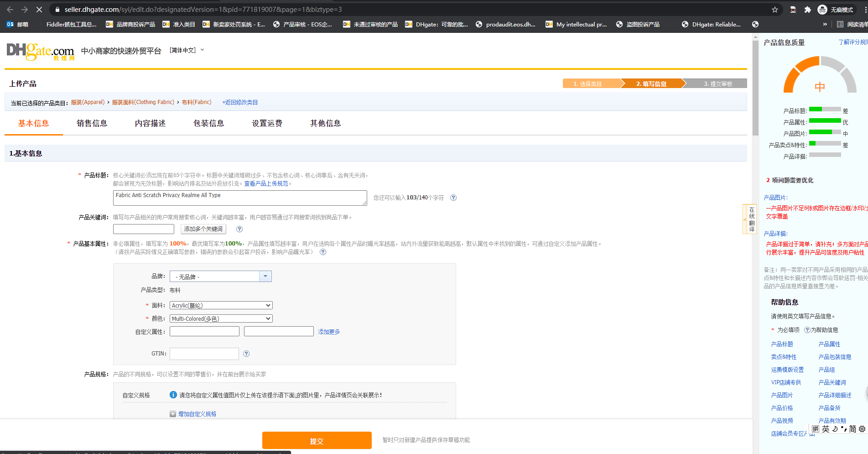Switch to the 设置运费 tab

pyautogui.click(x=267, y=123)
